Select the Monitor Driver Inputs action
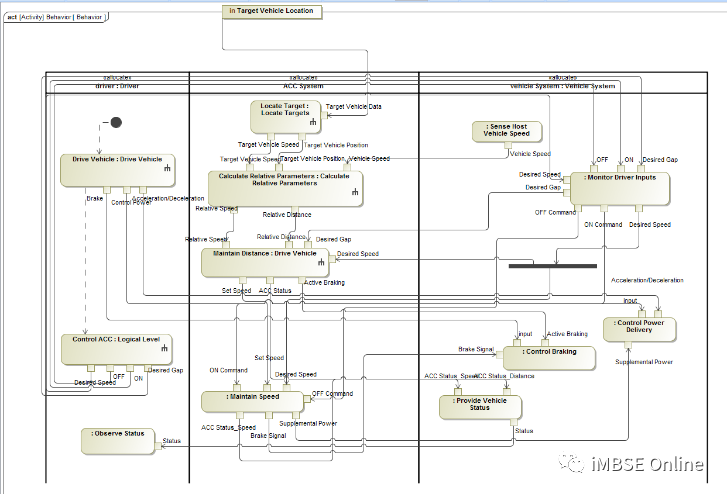Screen dimensions: 727x494 pos(620,189)
